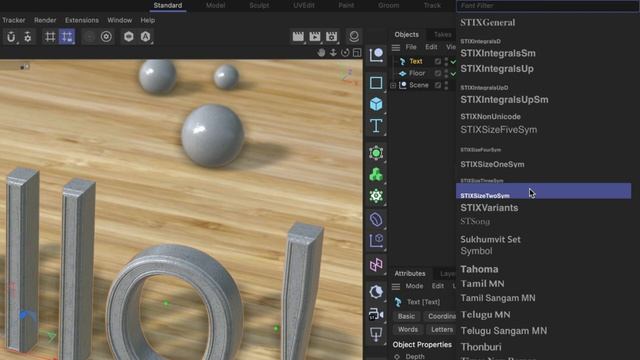
Task: Select the Floor object in the hierarchy
Action: (417, 73)
